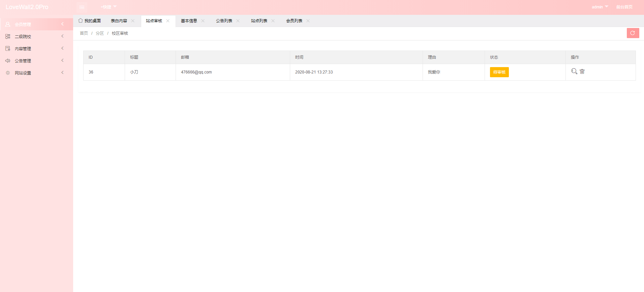
Task: Expand the 内容管理 sidebar menu
Action: click(x=23, y=49)
